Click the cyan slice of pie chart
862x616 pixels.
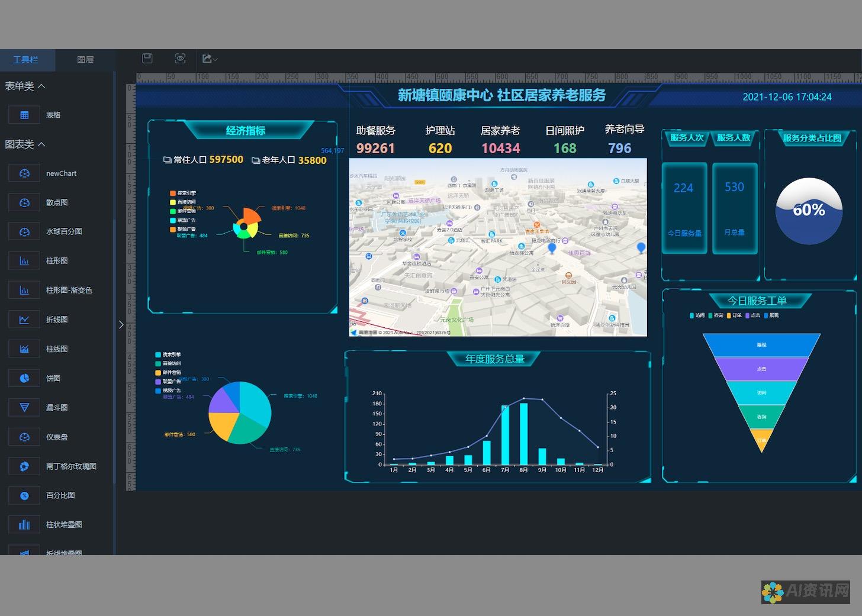(255, 402)
